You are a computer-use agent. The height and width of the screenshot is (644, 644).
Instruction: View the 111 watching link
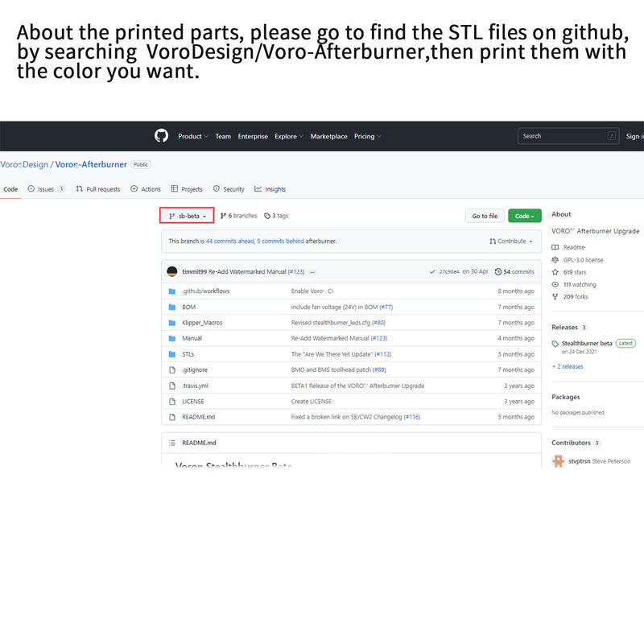pyautogui.click(x=574, y=284)
